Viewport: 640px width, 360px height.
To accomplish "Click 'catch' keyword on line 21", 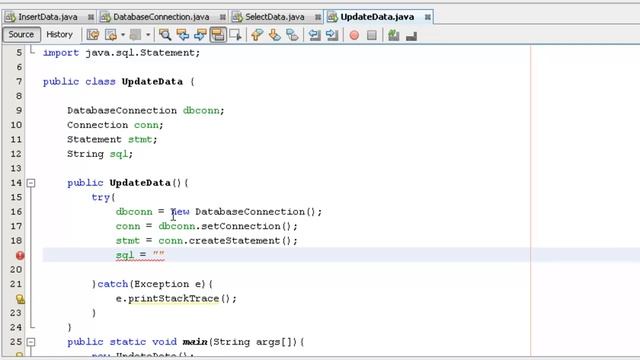I will tap(113, 284).
